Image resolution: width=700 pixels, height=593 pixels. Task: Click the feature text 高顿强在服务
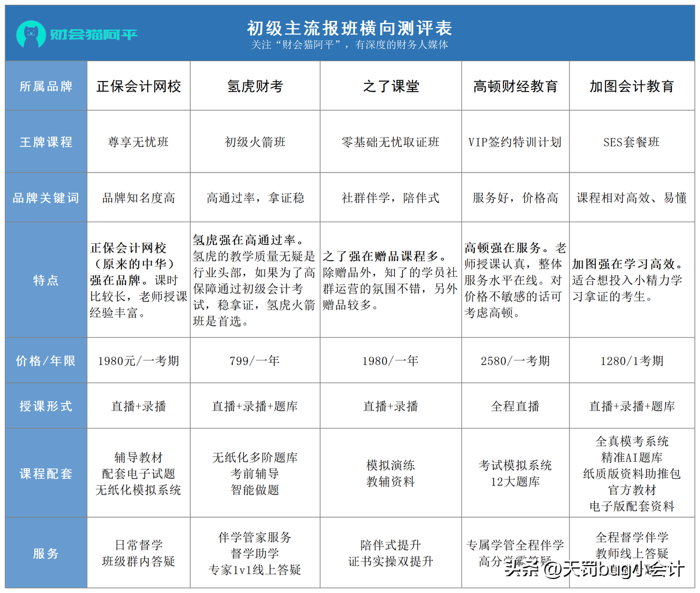point(507,248)
